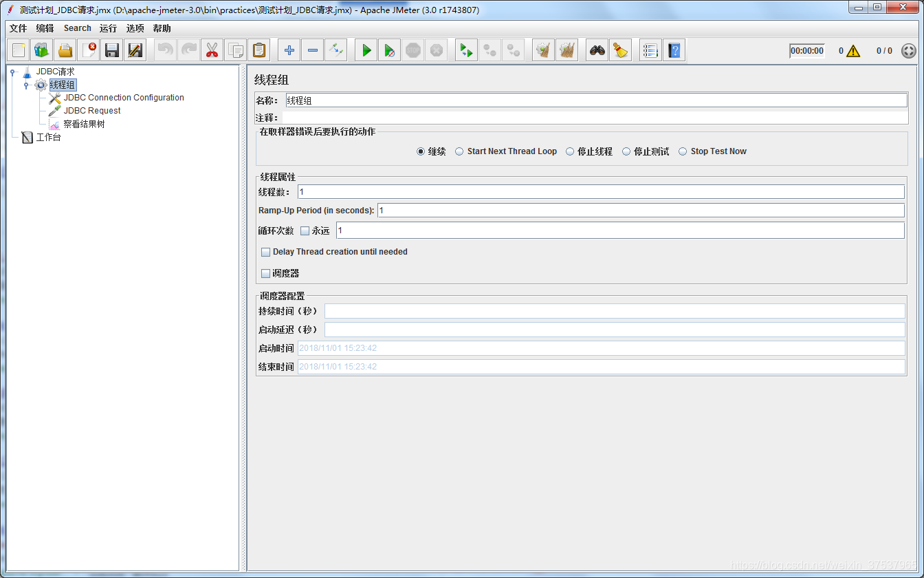Click the Help question mark icon
This screenshot has width=924, height=578.
pyautogui.click(x=674, y=50)
